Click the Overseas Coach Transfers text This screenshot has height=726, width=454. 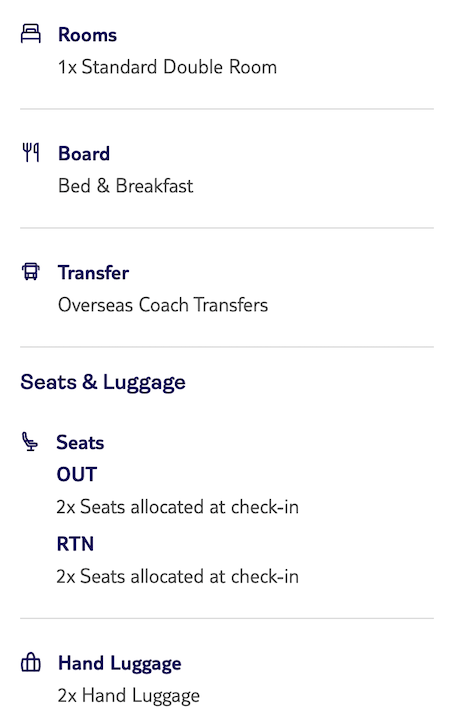pyautogui.click(x=163, y=305)
